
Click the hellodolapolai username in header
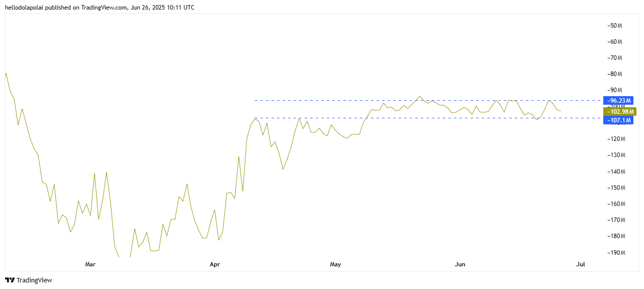click(x=24, y=8)
